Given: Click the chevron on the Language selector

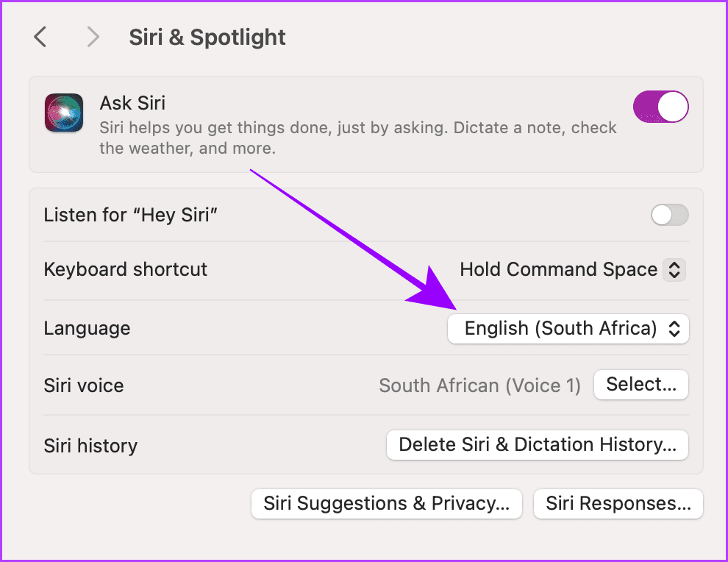Looking at the screenshot, I should pos(674,329).
